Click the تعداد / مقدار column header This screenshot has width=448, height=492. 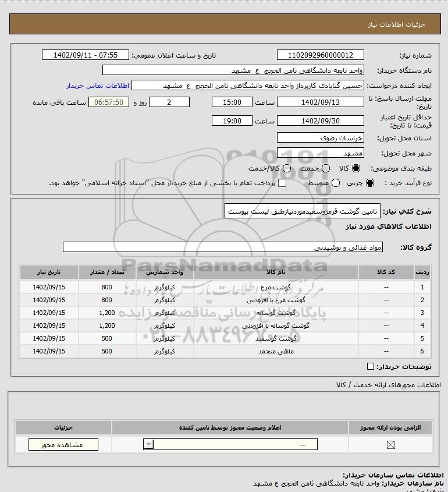pyautogui.click(x=107, y=272)
